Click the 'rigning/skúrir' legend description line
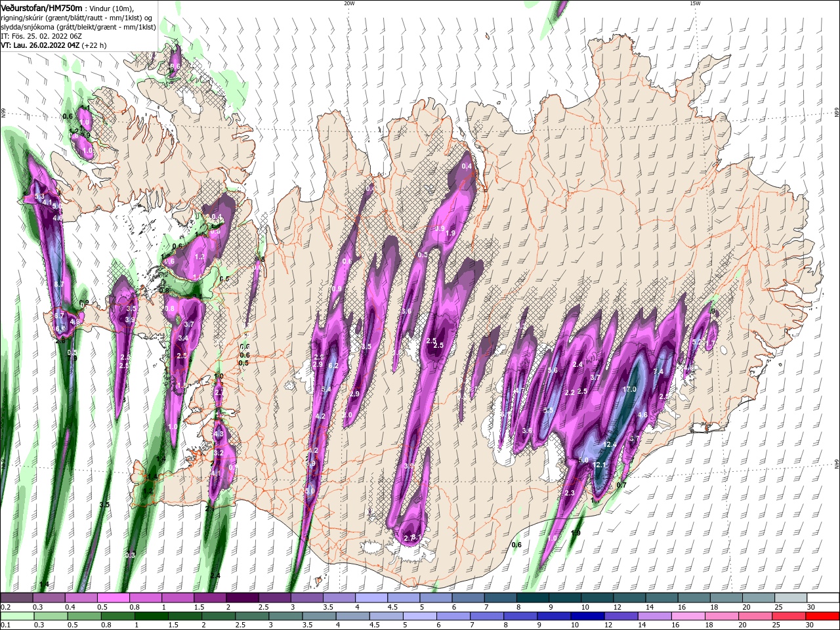Viewport: 840px width, 630px height. coord(77,18)
